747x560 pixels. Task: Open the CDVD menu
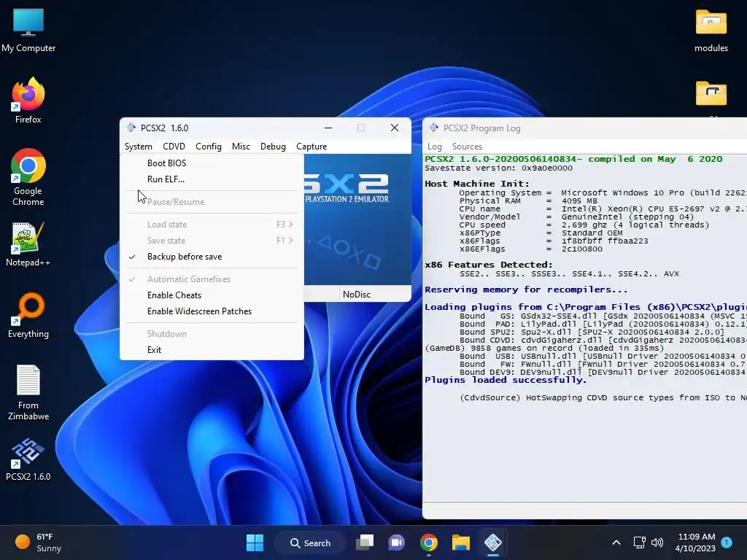[174, 147]
